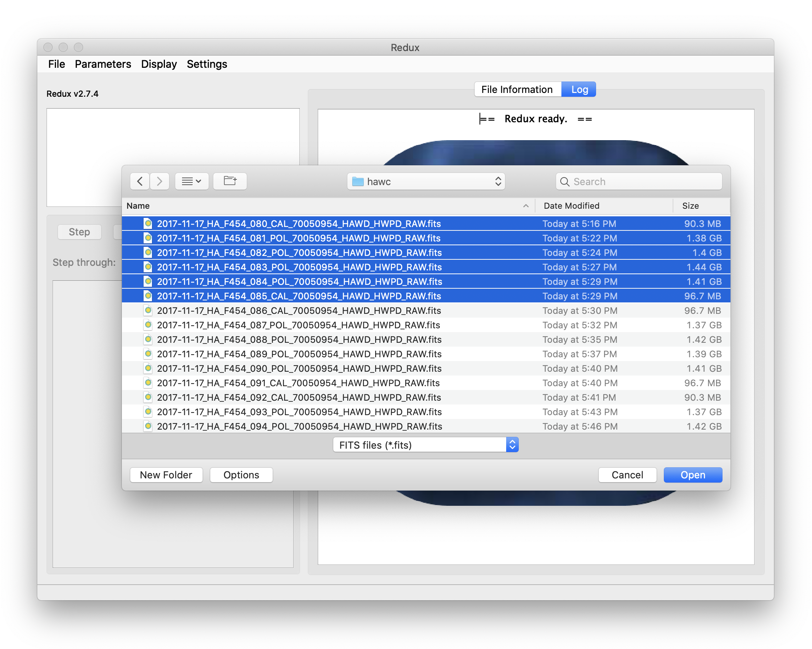
Task: Open the Parameters menu
Action: pos(102,64)
